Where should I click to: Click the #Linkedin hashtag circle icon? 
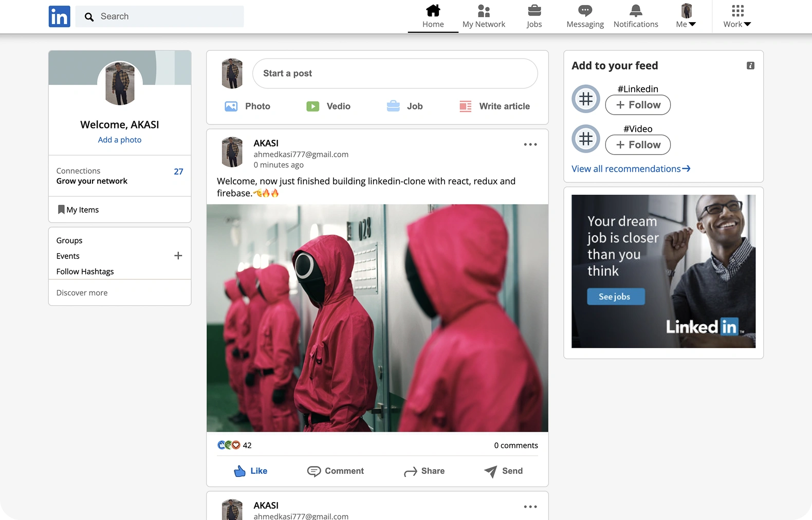pos(586,99)
